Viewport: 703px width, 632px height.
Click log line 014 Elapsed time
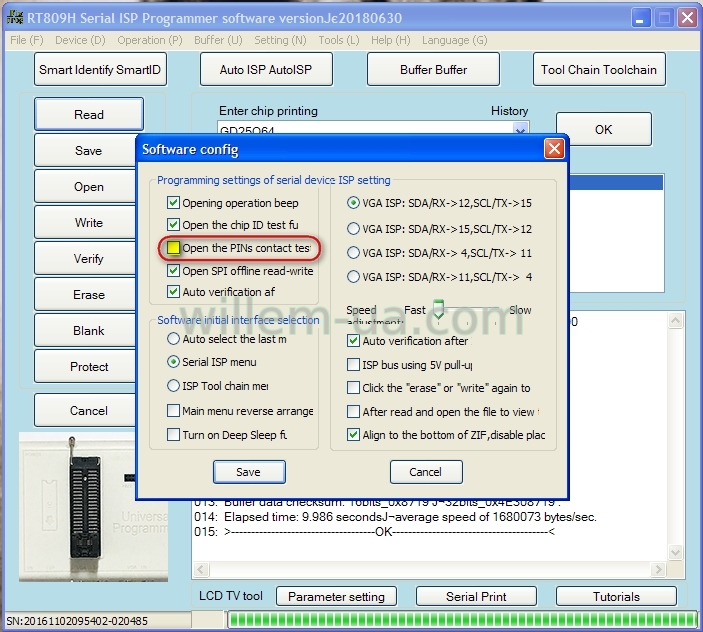pos(395,517)
